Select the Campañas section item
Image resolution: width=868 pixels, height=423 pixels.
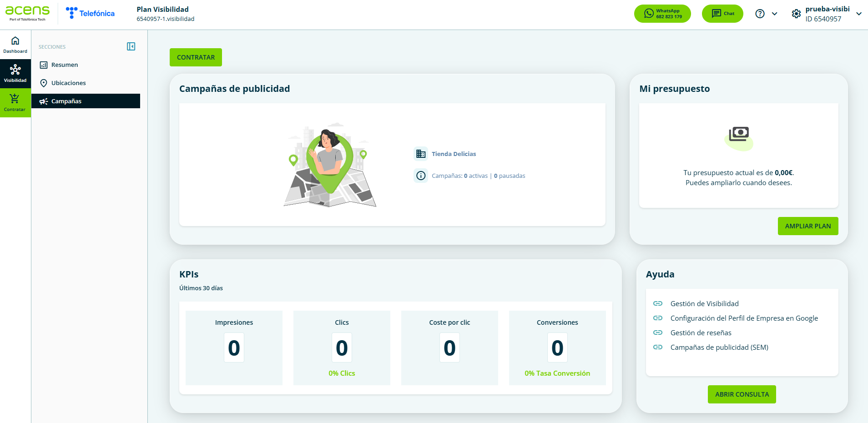[x=86, y=101]
